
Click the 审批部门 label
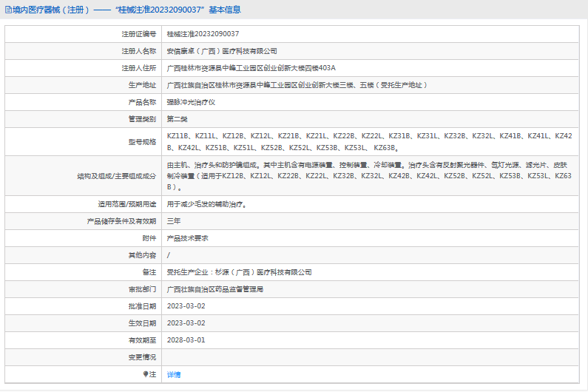(142, 289)
